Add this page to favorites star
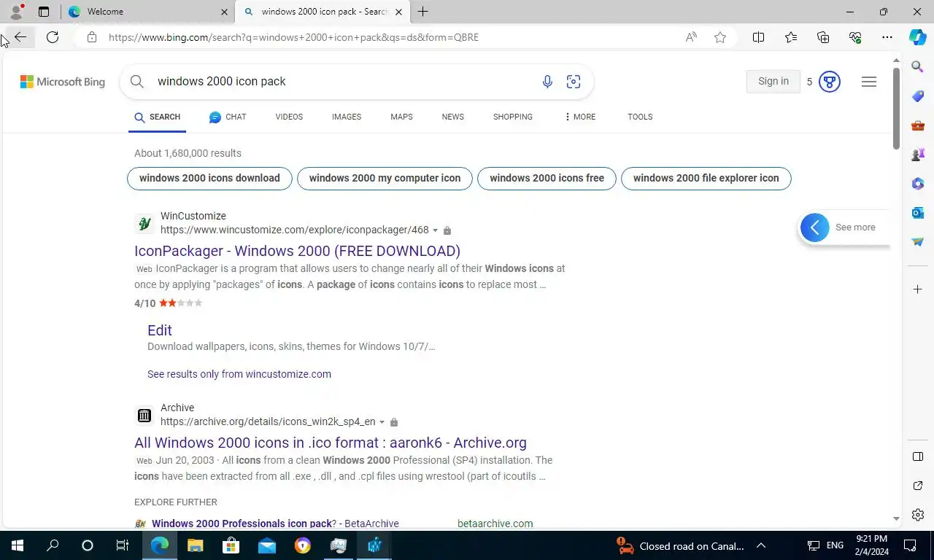The width and height of the screenshot is (934, 560). click(x=720, y=37)
